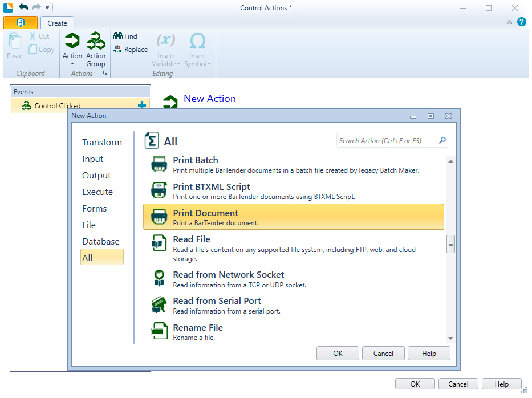Click OK in New Action dialog
This screenshot has width=532, height=398.
(x=338, y=353)
